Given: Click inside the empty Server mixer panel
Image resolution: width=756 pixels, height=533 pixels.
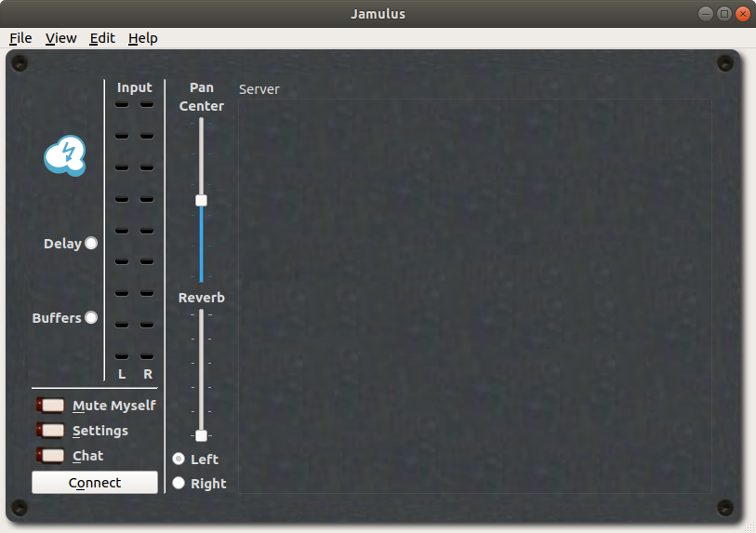Looking at the screenshot, I should [x=474, y=296].
